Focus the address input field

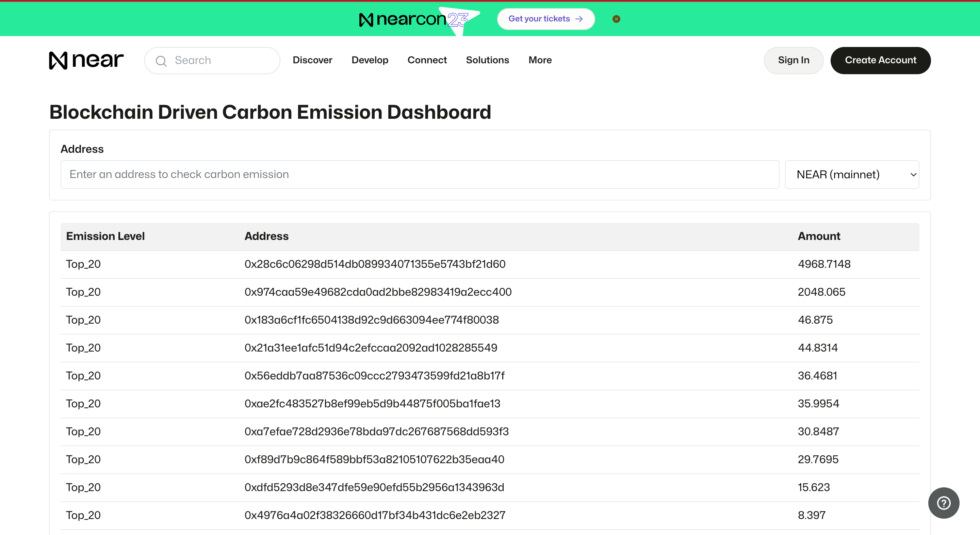tap(420, 174)
